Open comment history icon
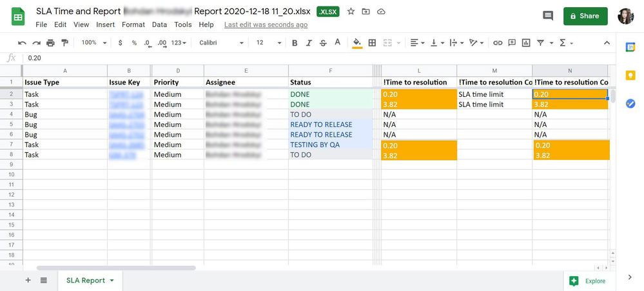This screenshot has width=644, height=291. pyautogui.click(x=548, y=16)
